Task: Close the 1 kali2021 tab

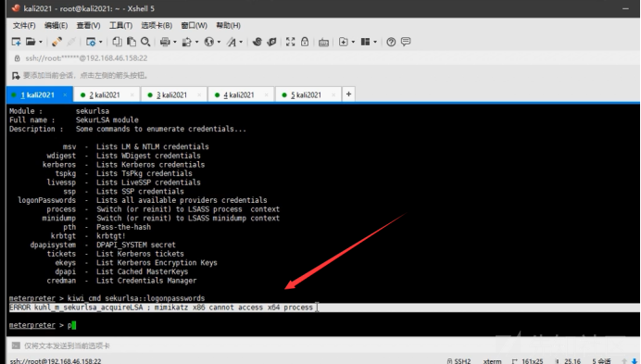Action: coord(65,94)
